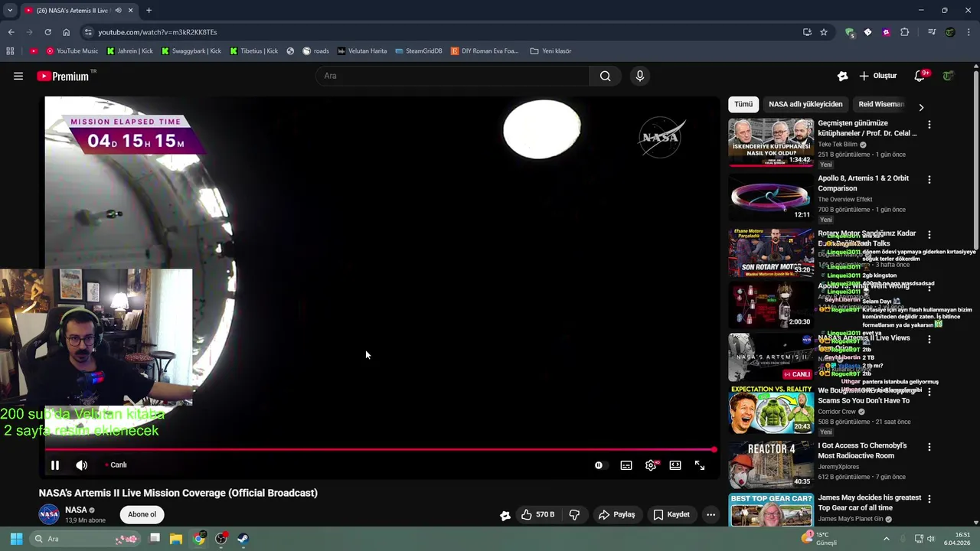Go to YouTube Premium home logo
Viewport: 980px width, 551px height.
tap(63, 76)
